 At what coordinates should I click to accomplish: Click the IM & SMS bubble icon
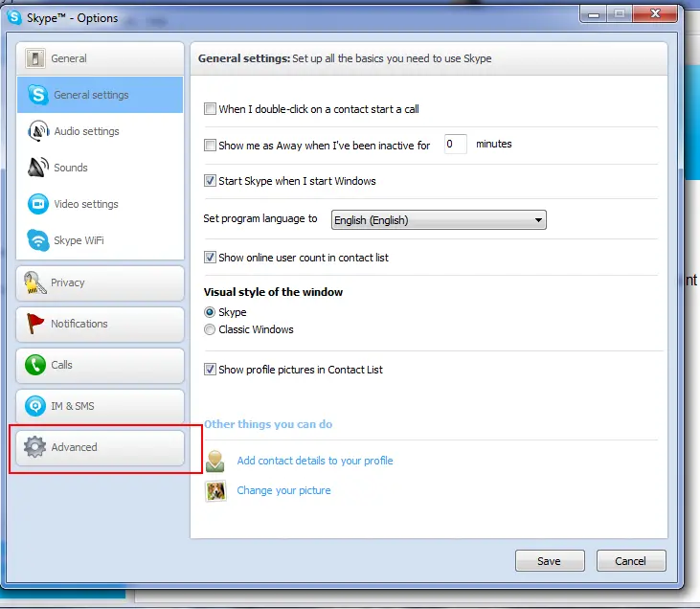point(35,406)
